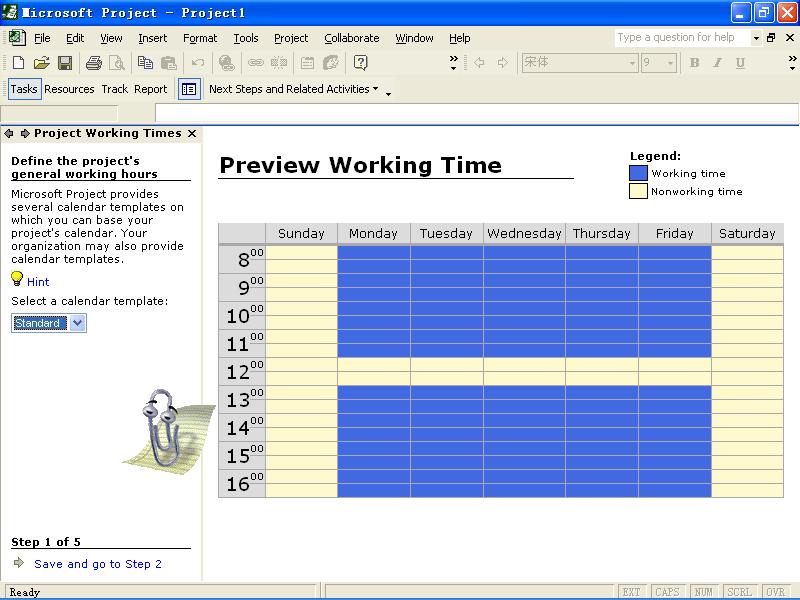Open a file using the Open folder icon
The width and height of the screenshot is (800, 600).
point(41,63)
